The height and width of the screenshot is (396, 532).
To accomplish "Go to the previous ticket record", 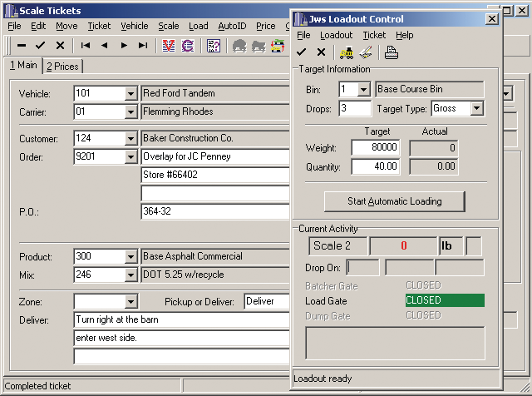I will pos(105,45).
